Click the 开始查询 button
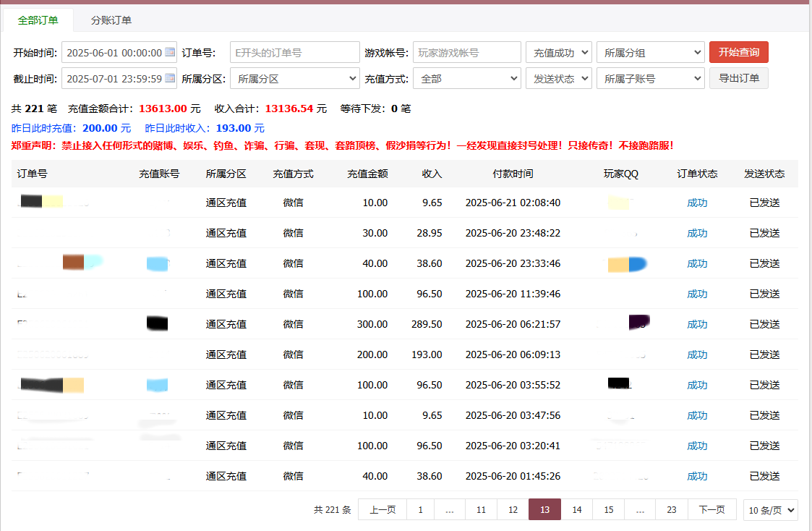812x531 pixels. coord(738,52)
